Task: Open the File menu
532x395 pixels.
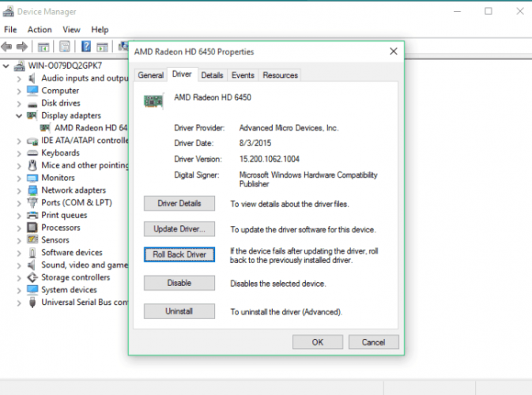Action: click(x=10, y=30)
